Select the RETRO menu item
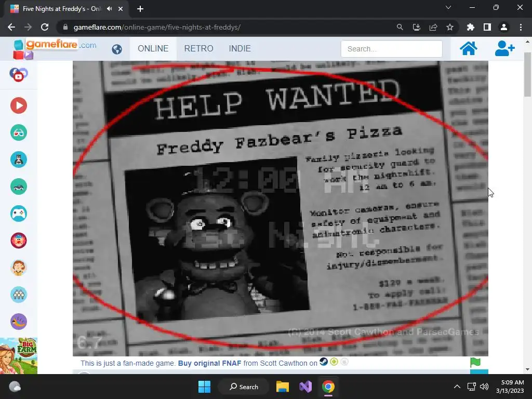532x399 pixels. pos(199,48)
